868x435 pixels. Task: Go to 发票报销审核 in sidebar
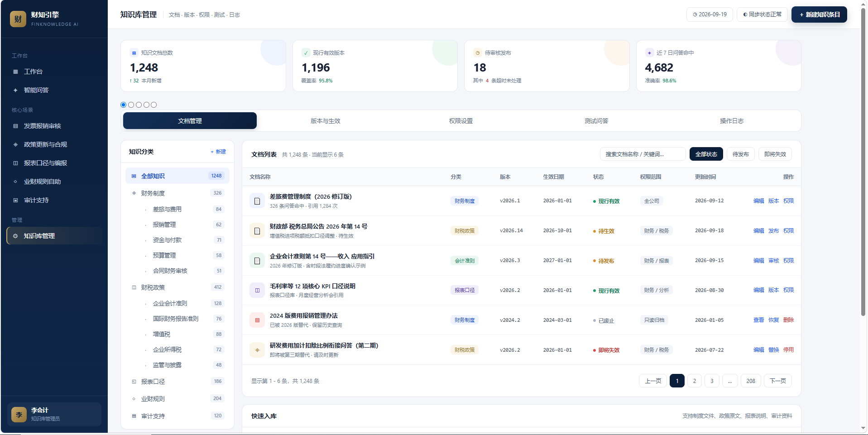(x=54, y=126)
